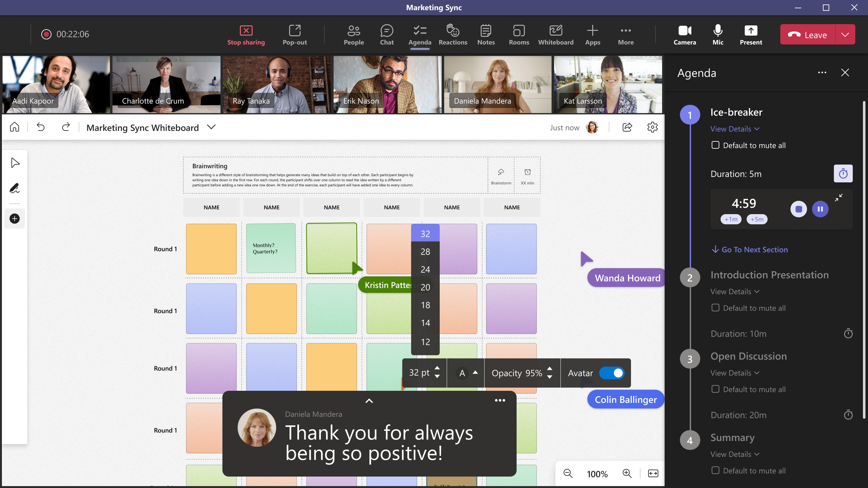Select font size 24
This screenshot has width=868, height=488.
[x=425, y=269]
